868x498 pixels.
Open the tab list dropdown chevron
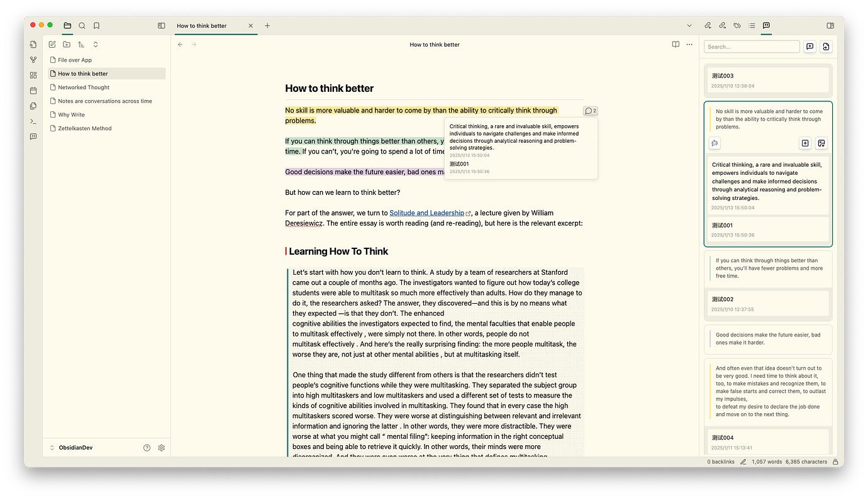pos(689,26)
